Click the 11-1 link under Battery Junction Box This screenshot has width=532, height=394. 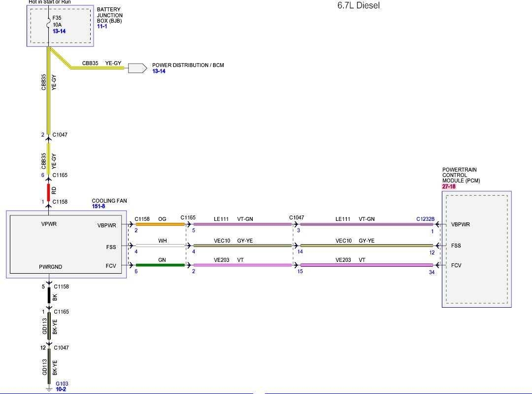click(x=101, y=26)
